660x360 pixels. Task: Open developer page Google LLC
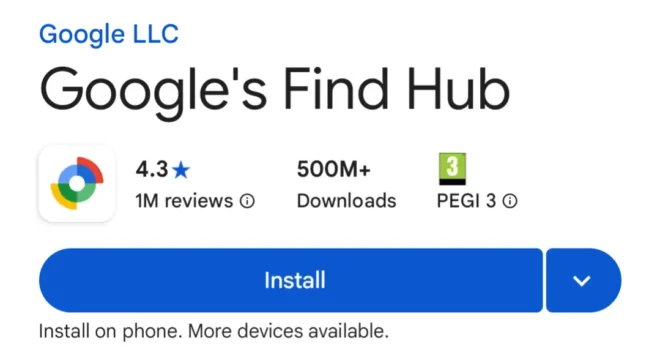(x=109, y=34)
